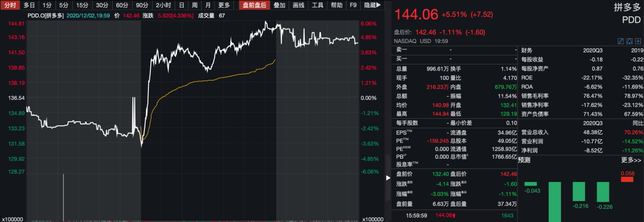Click the F9 button
The width and height of the screenshot is (644, 222).
pos(353,5)
